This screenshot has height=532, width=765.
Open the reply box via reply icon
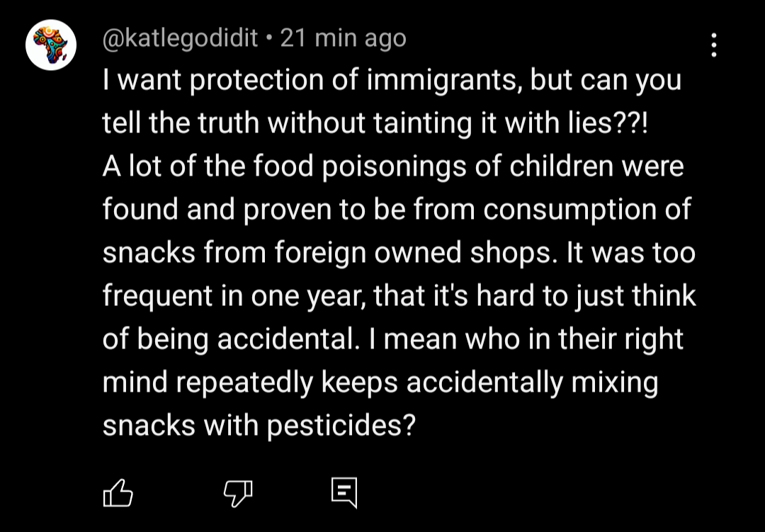pyautogui.click(x=344, y=492)
